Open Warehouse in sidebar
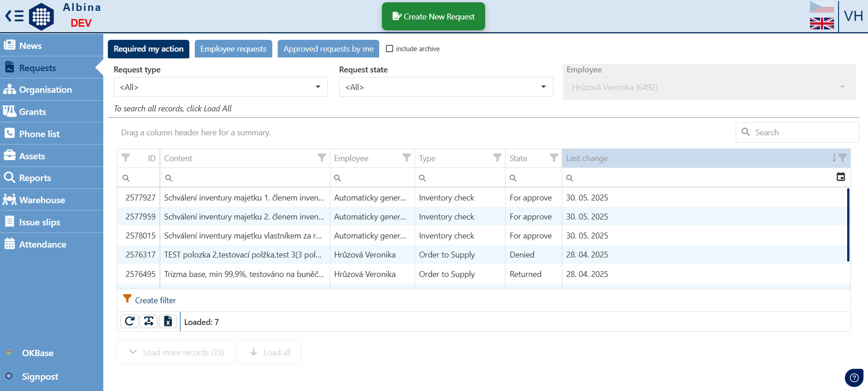This screenshot has height=391, width=868. (52, 200)
